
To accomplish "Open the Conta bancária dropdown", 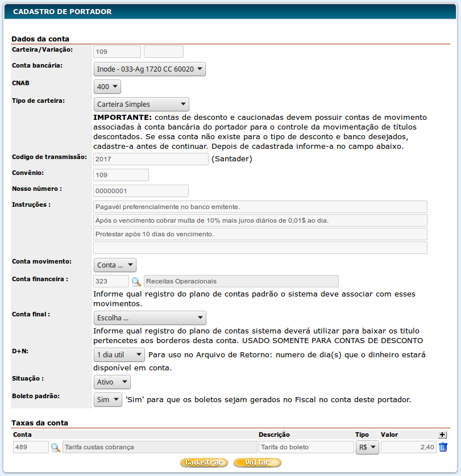I will pyautogui.click(x=149, y=69).
